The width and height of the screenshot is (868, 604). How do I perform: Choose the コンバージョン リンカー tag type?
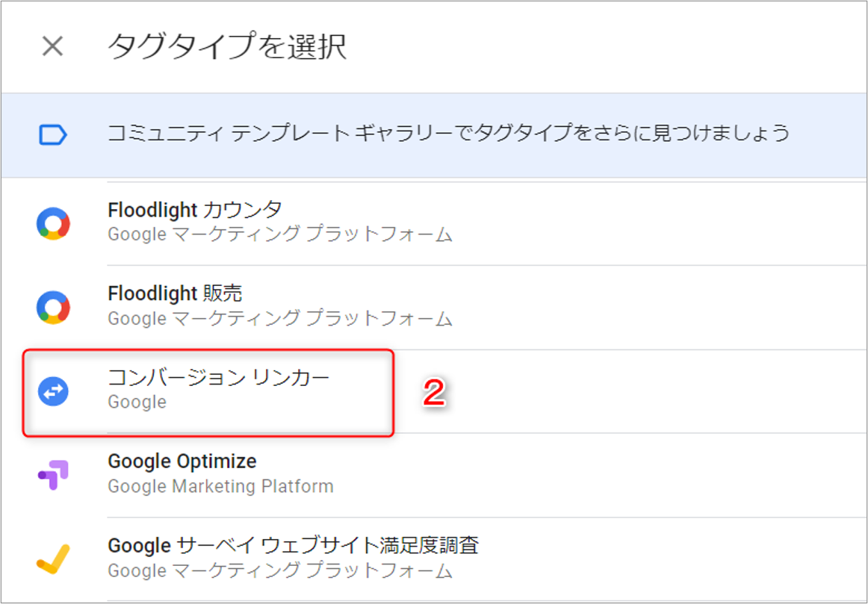218,378
